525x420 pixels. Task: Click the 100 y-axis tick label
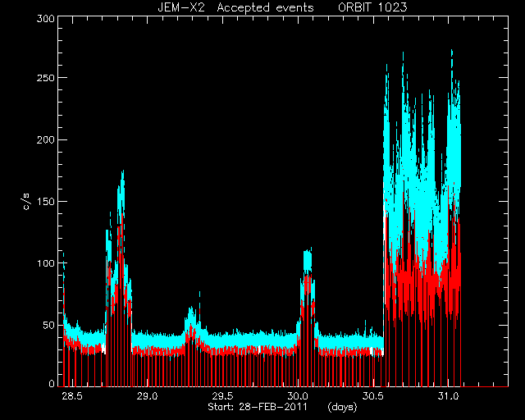pyautogui.click(x=46, y=263)
